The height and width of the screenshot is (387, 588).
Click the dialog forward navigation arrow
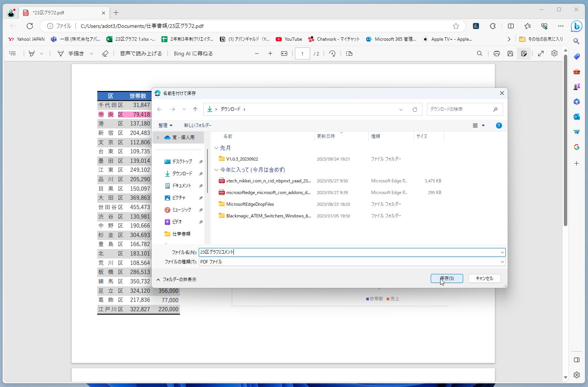[x=173, y=109]
